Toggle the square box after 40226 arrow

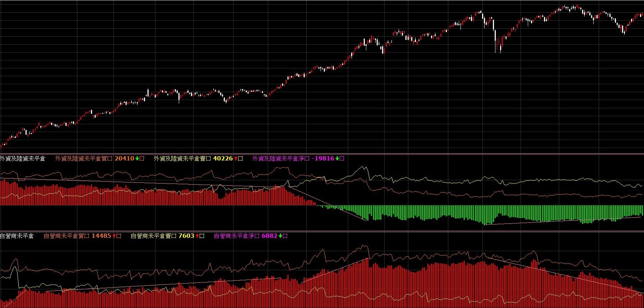tap(240, 159)
